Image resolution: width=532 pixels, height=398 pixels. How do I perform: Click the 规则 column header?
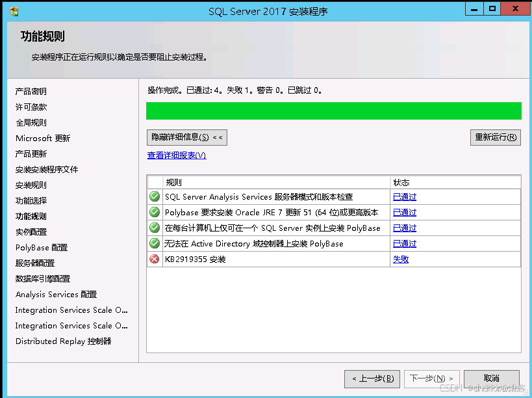(276, 182)
